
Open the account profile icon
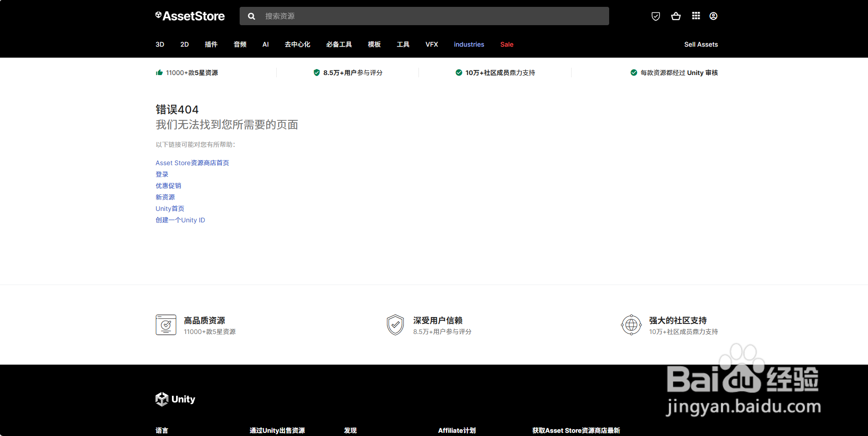point(713,16)
